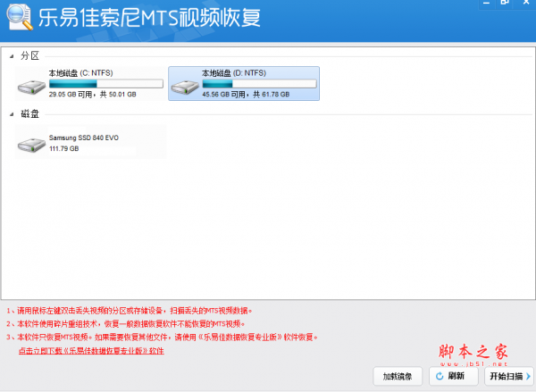Start scanning with 开始扫描 button

coord(509,376)
